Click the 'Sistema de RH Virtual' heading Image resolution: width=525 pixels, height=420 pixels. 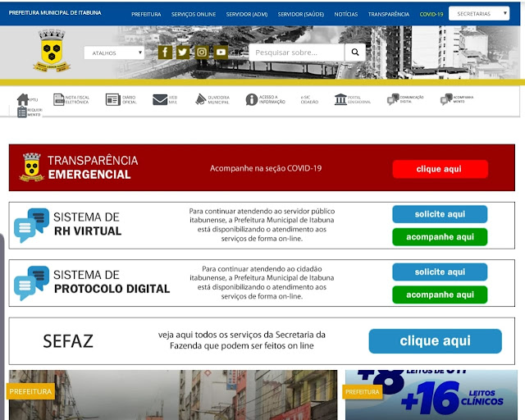pos(88,224)
